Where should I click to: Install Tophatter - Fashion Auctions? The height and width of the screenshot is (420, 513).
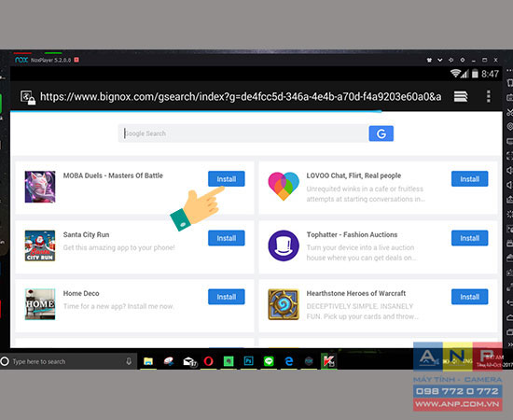[470, 238]
